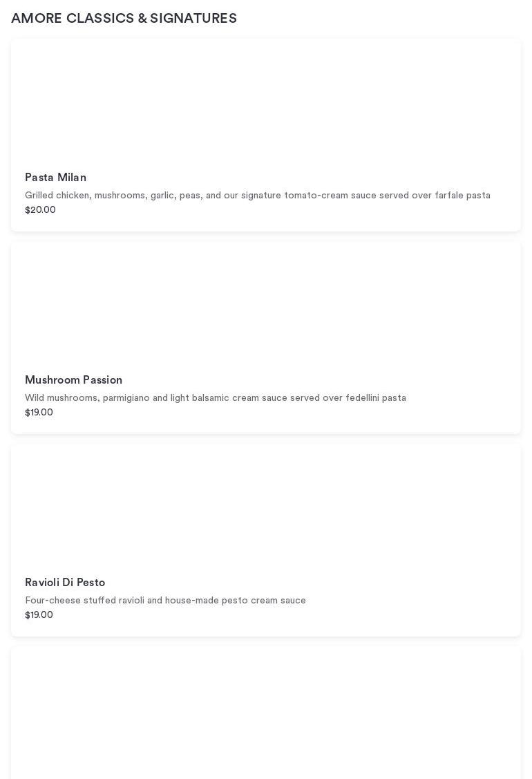Open the Mushroom Passion image placeholder

(266, 304)
